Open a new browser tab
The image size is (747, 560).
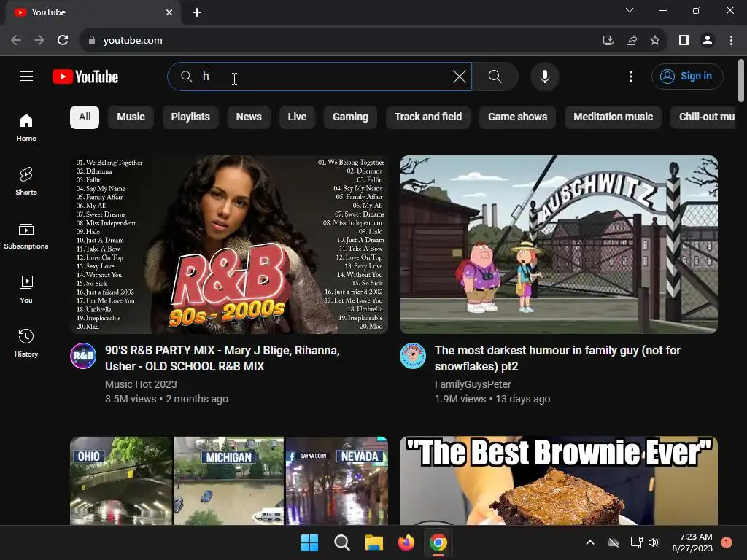point(197,12)
